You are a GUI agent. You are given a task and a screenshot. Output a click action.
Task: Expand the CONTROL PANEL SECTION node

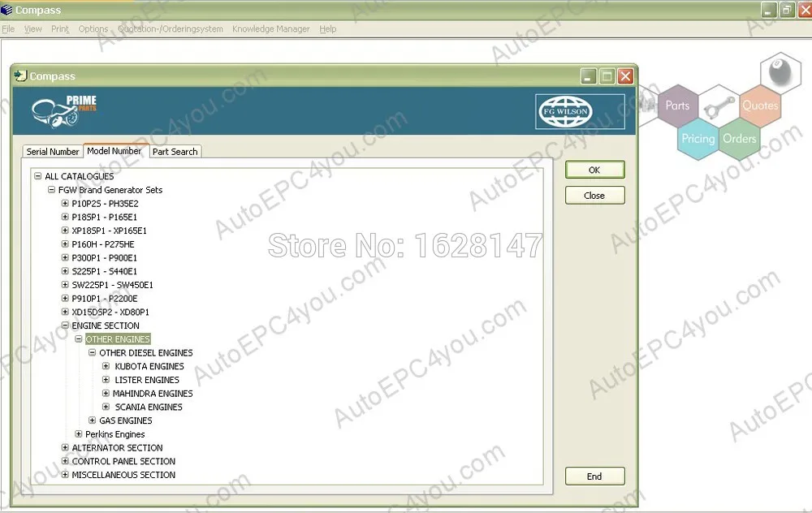click(x=65, y=461)
